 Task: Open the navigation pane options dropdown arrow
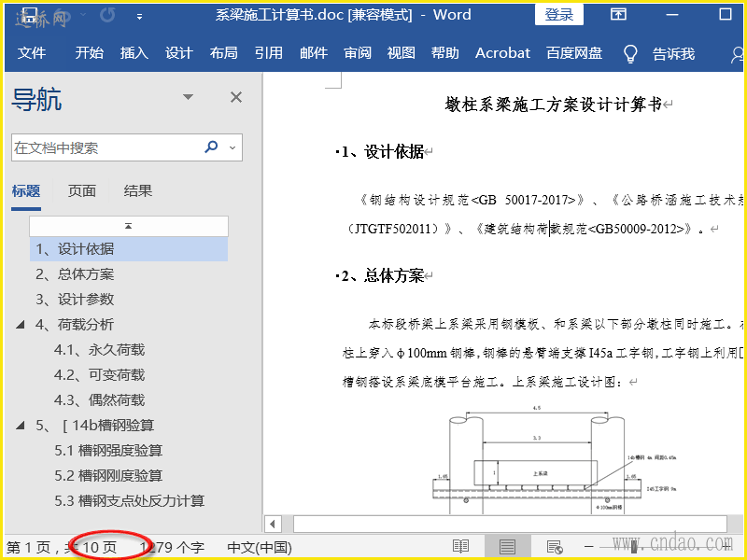pos(189,97)
